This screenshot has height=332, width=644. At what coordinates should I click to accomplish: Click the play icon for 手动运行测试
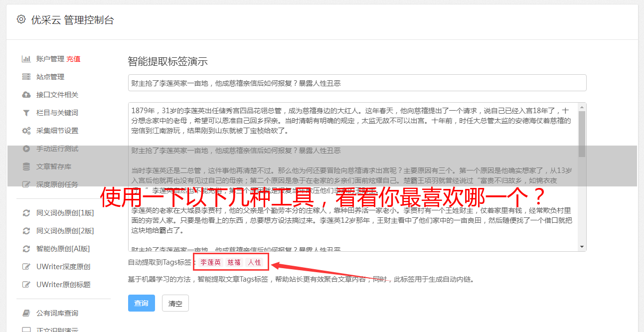coord(26,149)
